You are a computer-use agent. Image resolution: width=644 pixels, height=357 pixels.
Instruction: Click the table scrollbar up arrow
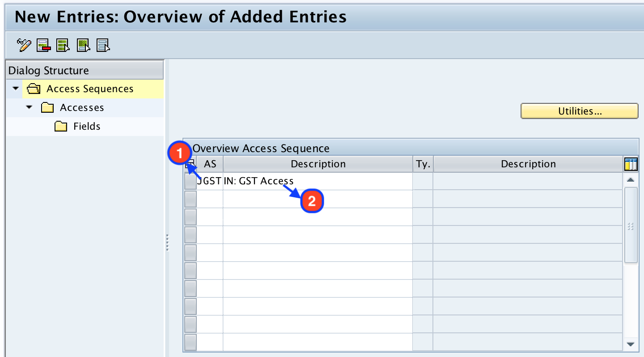(x=631, y=180)
